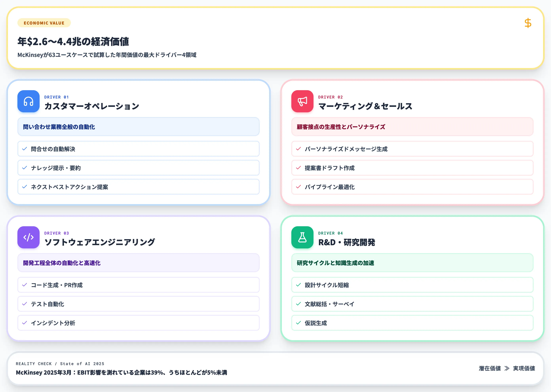The image size is (551, 392).
Task: Click the 問合せの自動解決 item text
Action: (x=53, y=149)
